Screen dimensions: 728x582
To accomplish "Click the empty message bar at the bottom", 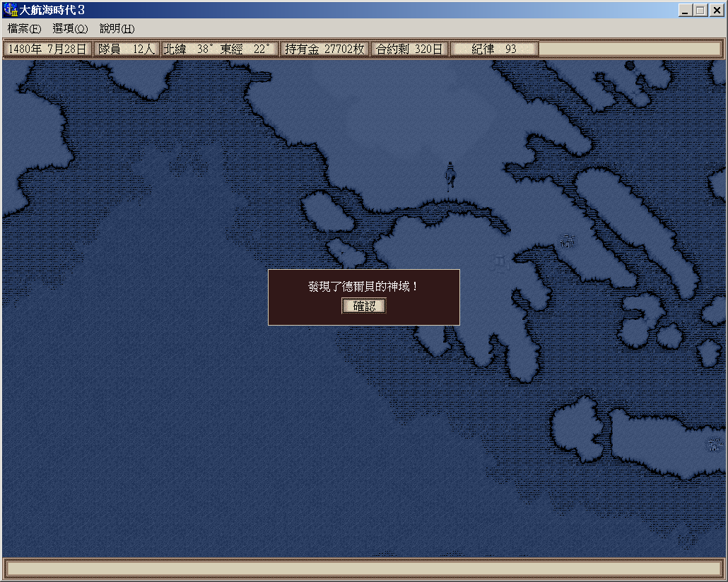I will 363,569.
